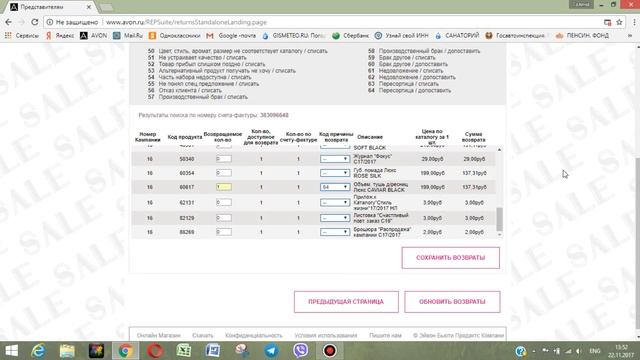Click the address bar URL
This screenshot has width=640, height=360.
[186, 22]
